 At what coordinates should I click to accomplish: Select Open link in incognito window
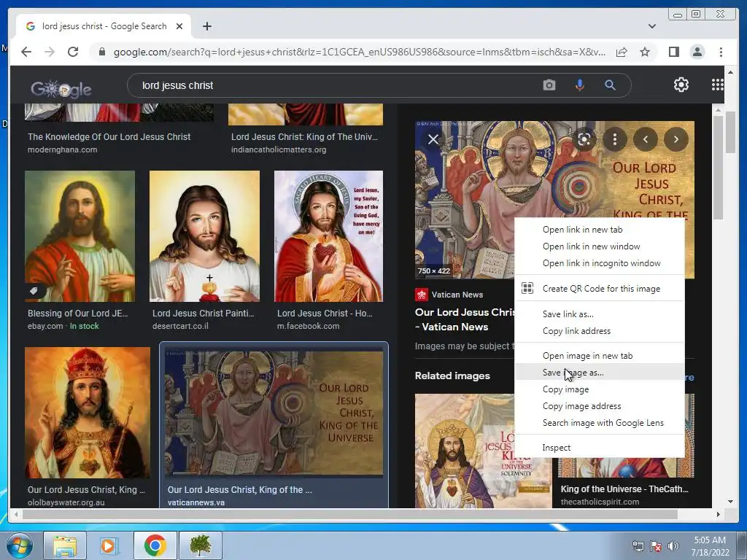600,262
